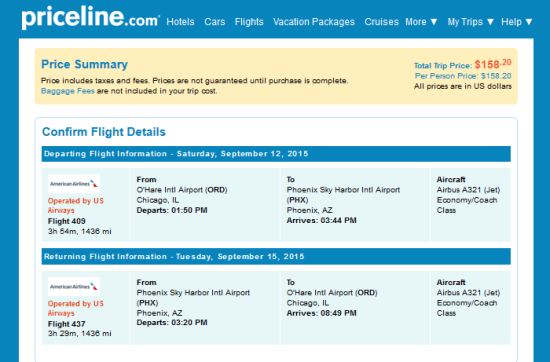The image size is (550, 362).
Task: Open the Hotels menu item
Action: (x=180, y=22)
